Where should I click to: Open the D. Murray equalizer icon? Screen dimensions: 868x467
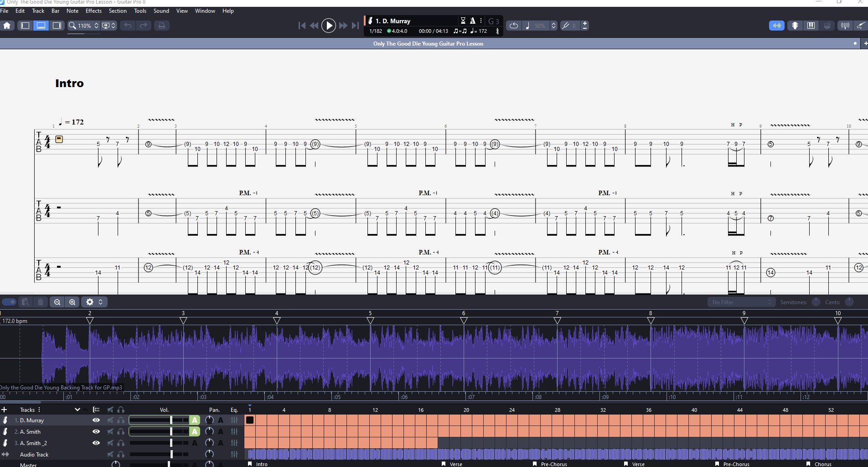pos(234,420)
